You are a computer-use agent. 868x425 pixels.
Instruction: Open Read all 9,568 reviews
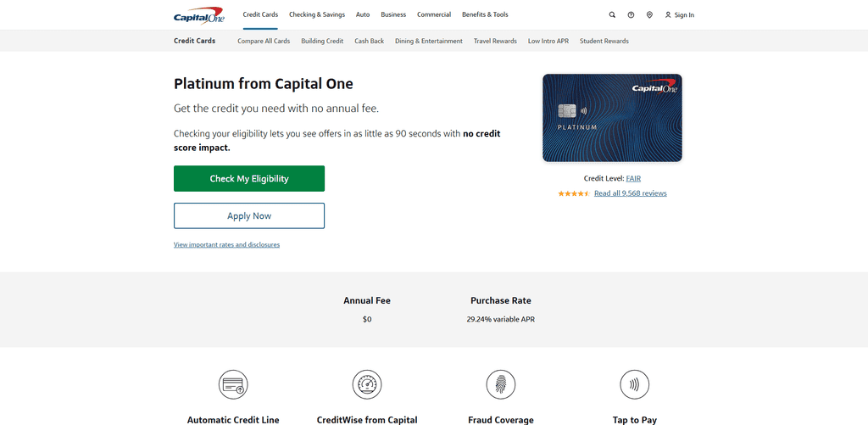coord(631,193)
